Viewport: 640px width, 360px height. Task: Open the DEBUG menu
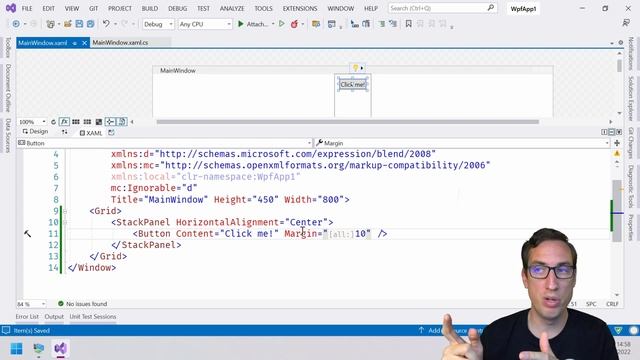[x=178, y=8]
